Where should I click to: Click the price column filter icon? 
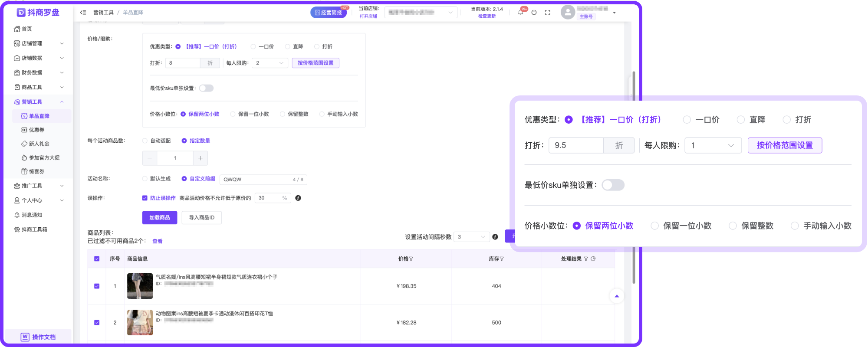(x=411, y=259)
